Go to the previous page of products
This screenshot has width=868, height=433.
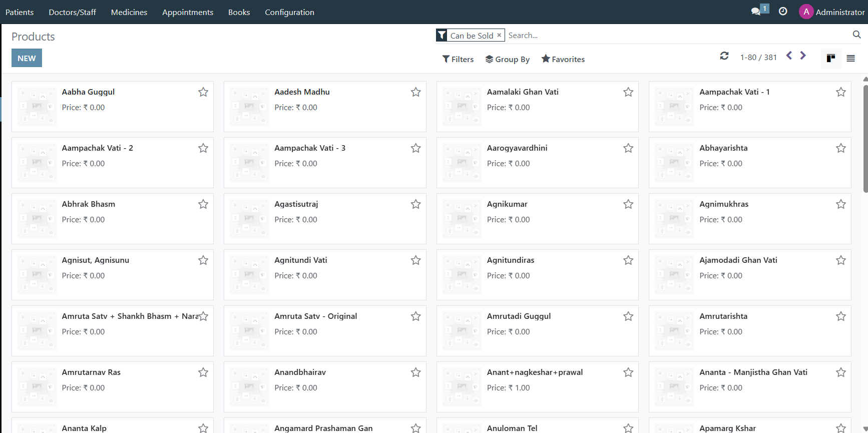click(789, 56)
